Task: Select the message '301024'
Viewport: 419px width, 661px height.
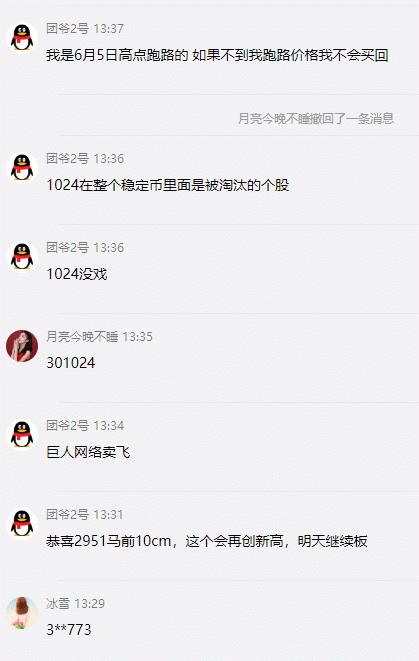Action: (71, 363)
